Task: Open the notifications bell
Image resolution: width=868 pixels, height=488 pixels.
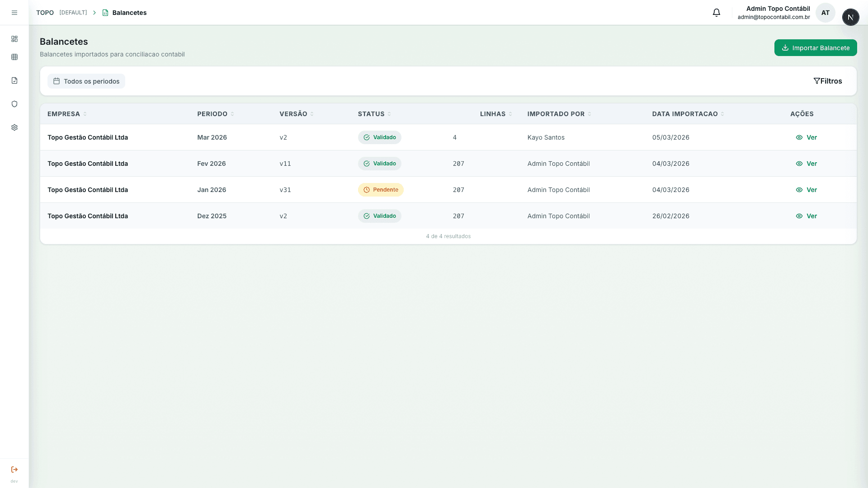Action: click(x=717, y=13)
